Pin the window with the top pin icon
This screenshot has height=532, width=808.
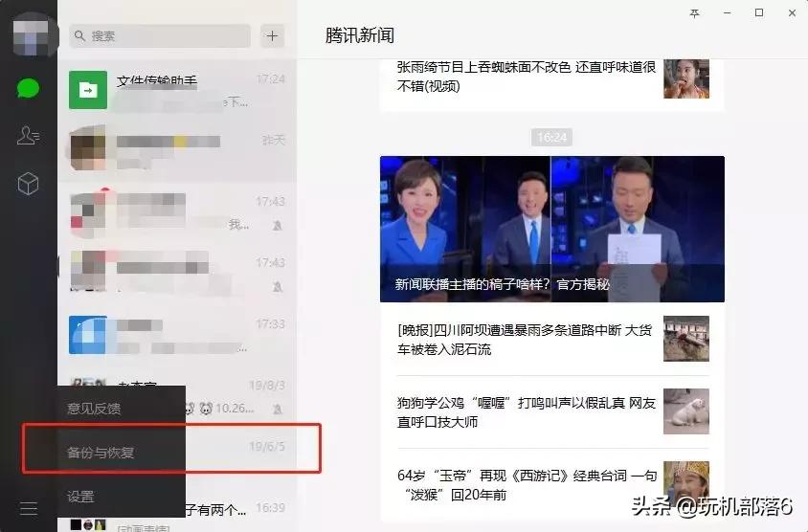tap(695, 13)
